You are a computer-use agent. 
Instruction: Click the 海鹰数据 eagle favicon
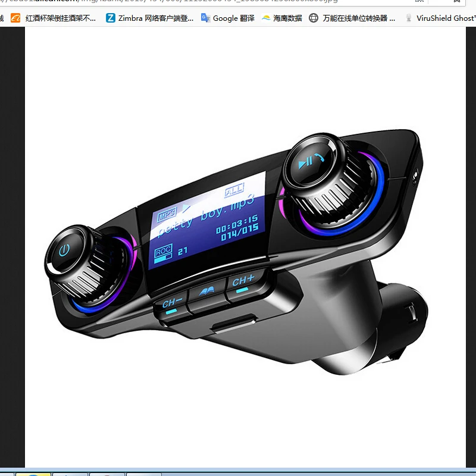265,18
